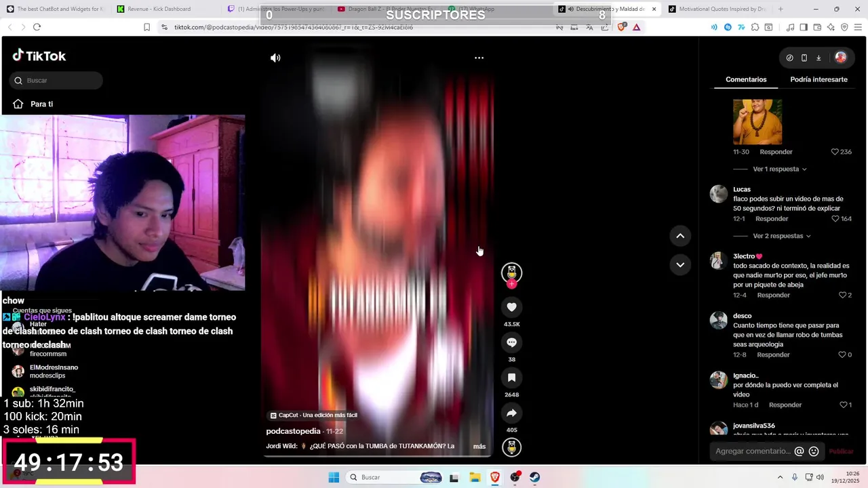Insert a mention with the @ icon
The height and width of the screenshot is (488, 868).
pyautogui.click(x=799, y=451)
